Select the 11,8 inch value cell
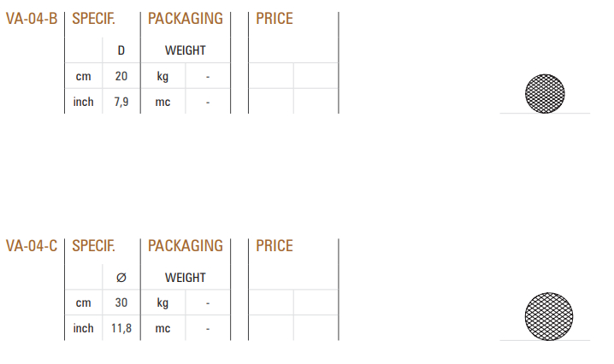Screen dimensions: 614x364 [121, 328]
